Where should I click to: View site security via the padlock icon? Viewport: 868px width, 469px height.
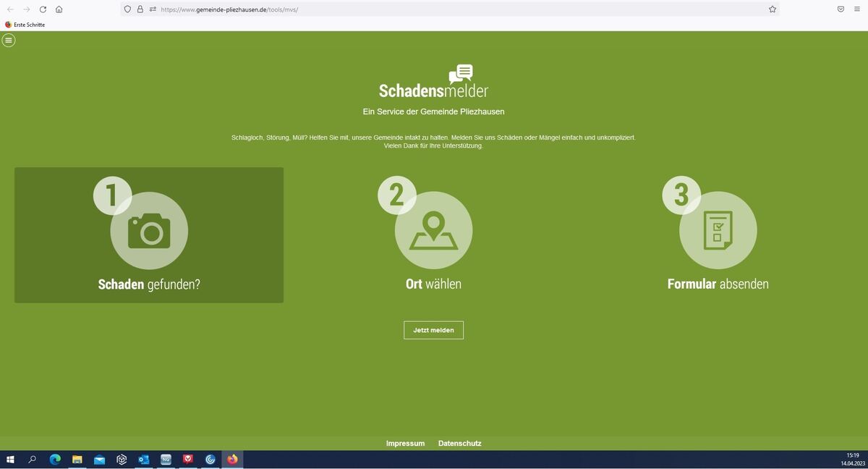coord(140,9)
